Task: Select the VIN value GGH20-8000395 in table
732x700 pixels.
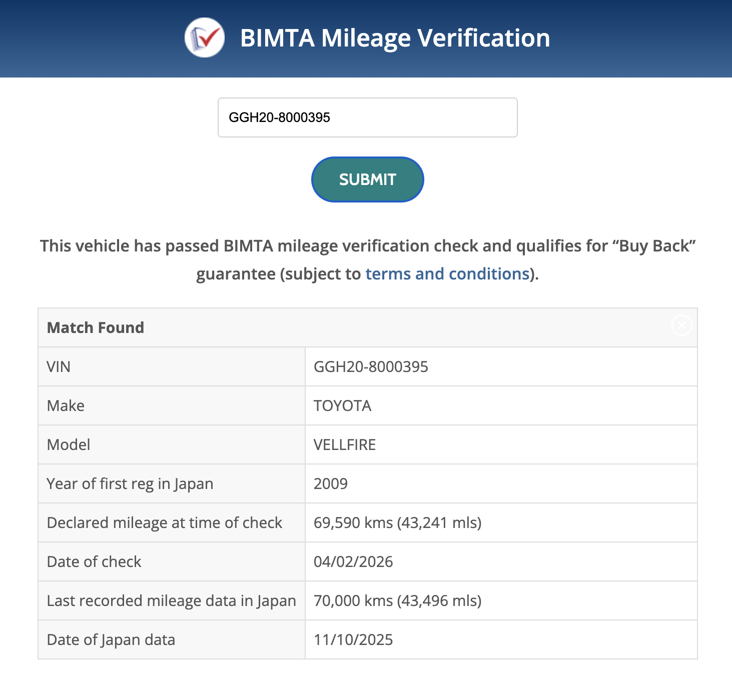Action: pyautogui.click(x=371, y=366)
